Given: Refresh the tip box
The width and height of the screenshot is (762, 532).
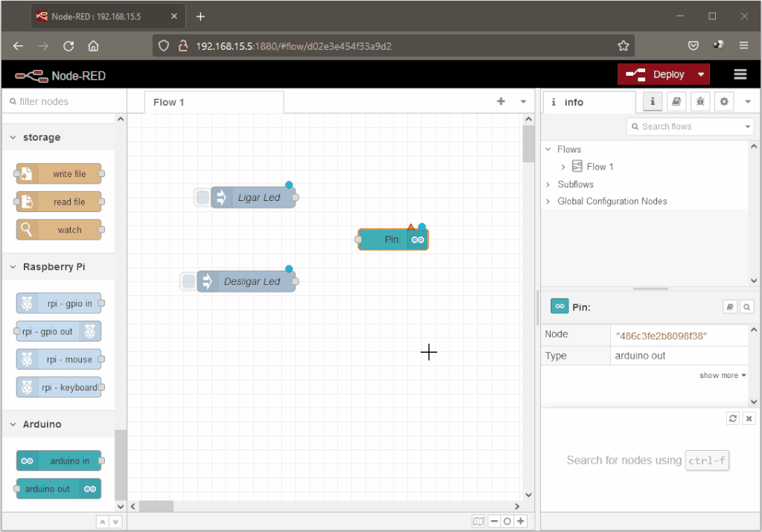Looking at the screenshot, I should [x=733, y=418].
